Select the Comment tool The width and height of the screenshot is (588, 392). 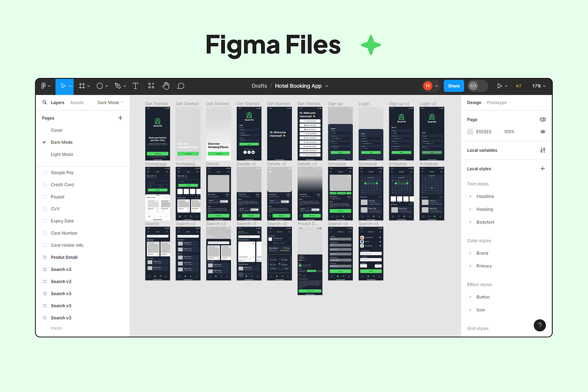point(181,86)
